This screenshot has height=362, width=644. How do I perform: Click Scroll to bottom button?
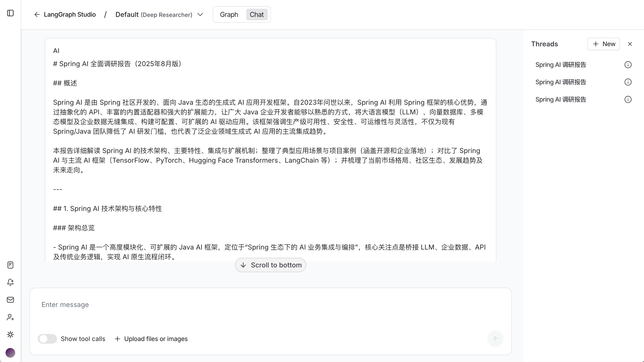(x=270, y=265)
